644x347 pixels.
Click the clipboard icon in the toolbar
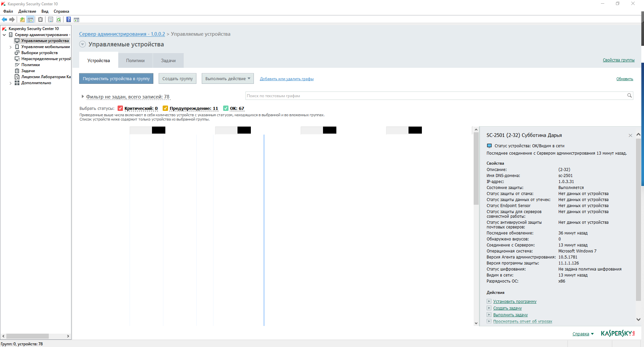(x=40, y=19)
